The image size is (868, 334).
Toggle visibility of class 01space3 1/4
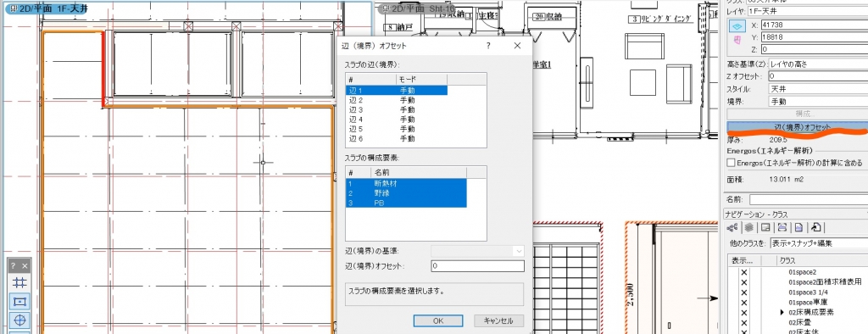tap(744, 292)
